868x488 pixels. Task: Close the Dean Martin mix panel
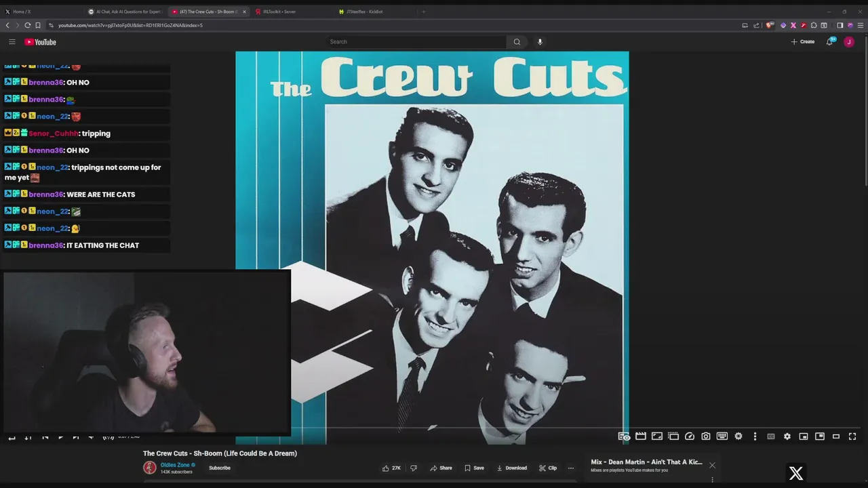click(x=712, y=465)
